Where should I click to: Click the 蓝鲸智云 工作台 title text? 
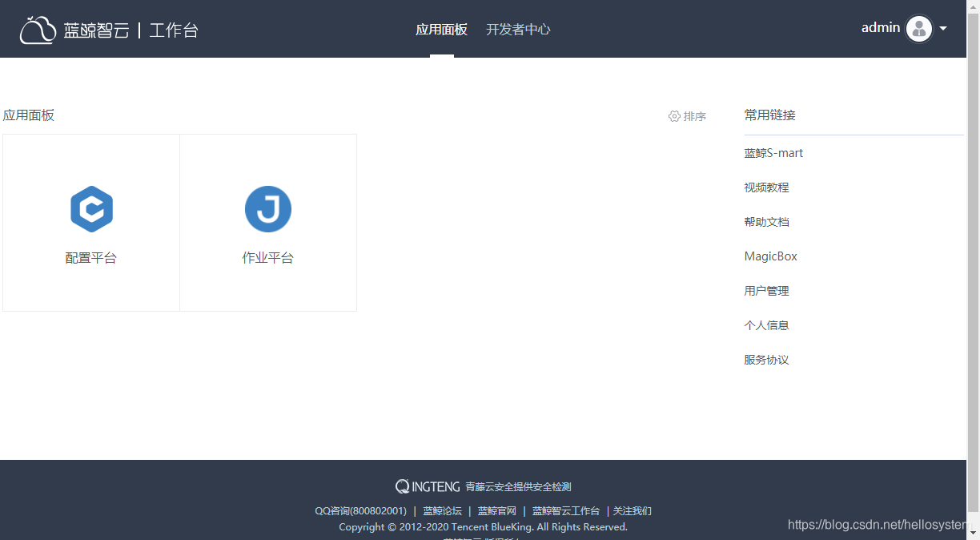(x=131, y=30)
